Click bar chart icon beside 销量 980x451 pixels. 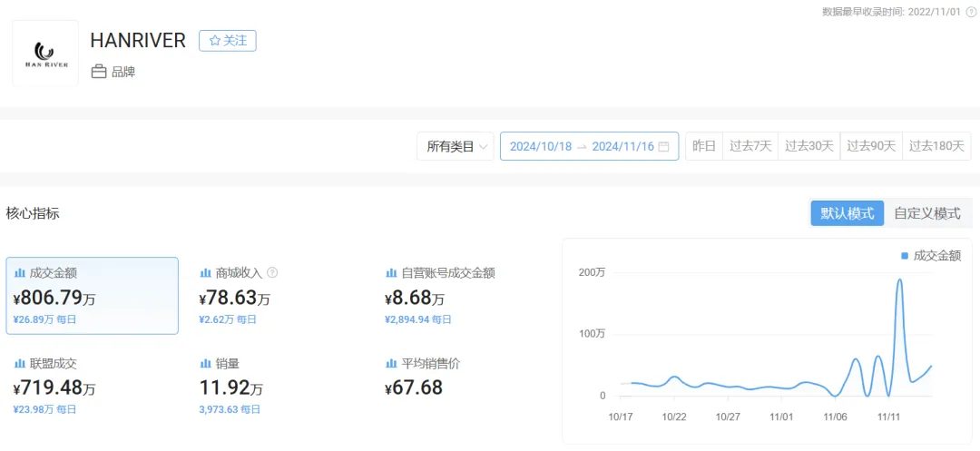coord(204,364)
